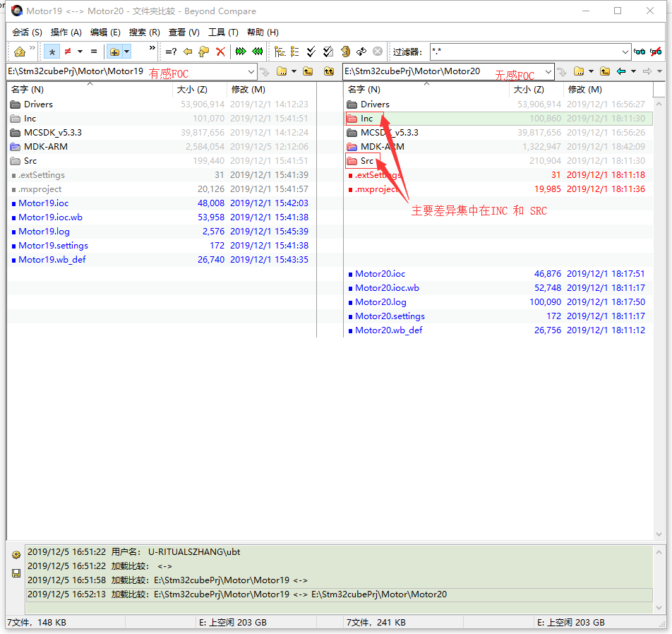This screenshot has width=672, height=634.
Task: Open right path Motor20 dropdown
Action: [x=548, y=71]
